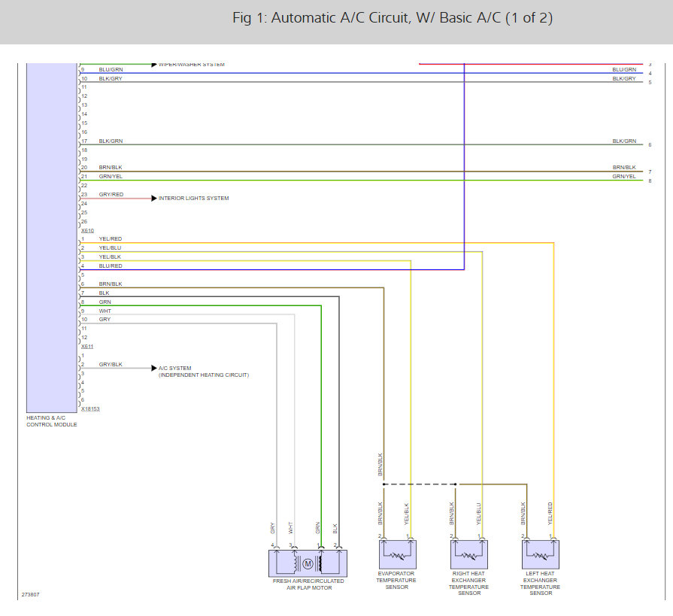The height and width of the screenshot is (616, 673).
Task: Click the BLK/GRN label at module pin 17
Action: [x=111, y=141]
